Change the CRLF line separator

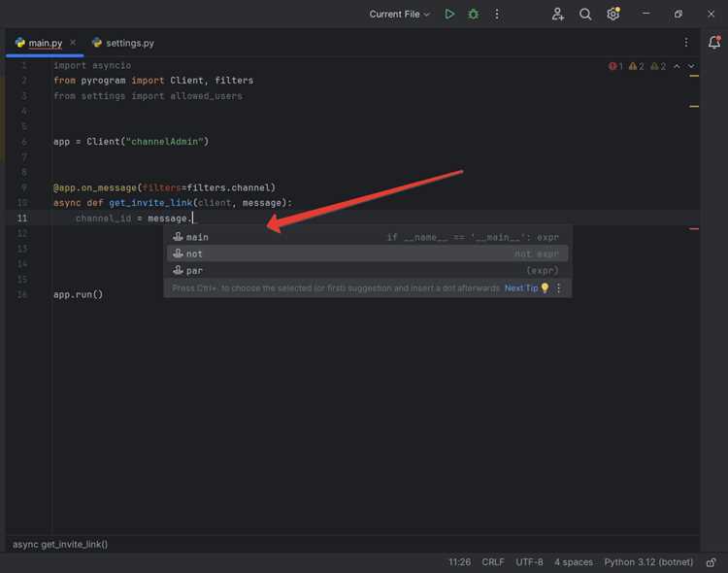tap(492, 562)
